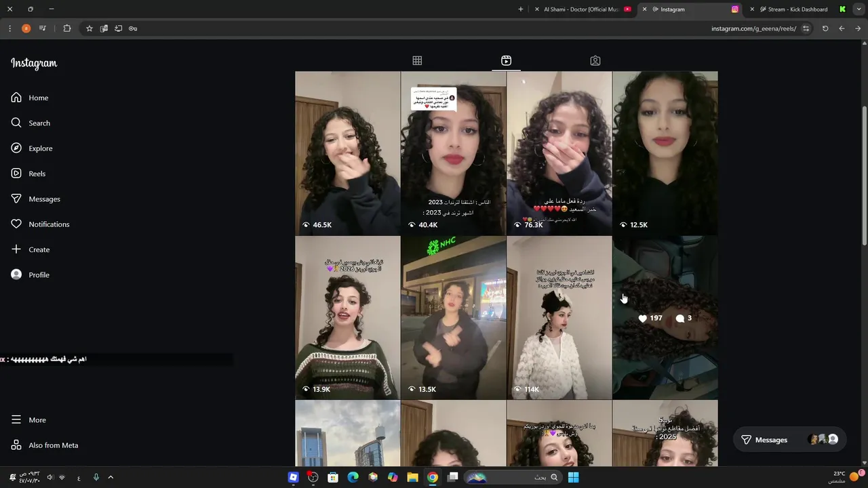Screen dimensions: 868x488
Task: Open a new browser tab
Action: 521,9
